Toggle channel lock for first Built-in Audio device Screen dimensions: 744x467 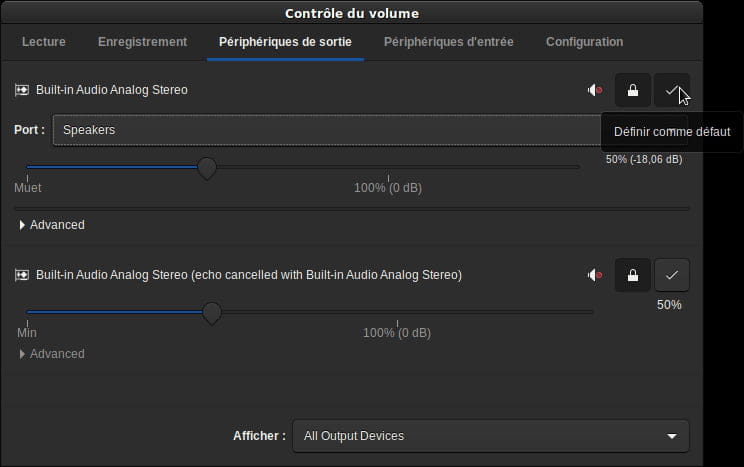pos(632,90)
